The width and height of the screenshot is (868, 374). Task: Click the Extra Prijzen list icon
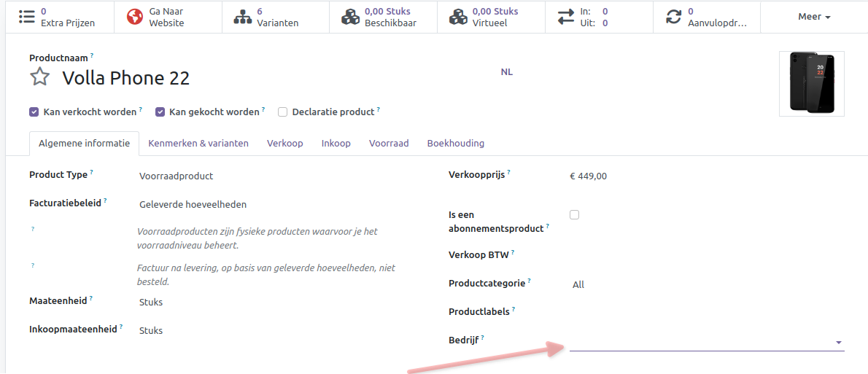point(26,17)
